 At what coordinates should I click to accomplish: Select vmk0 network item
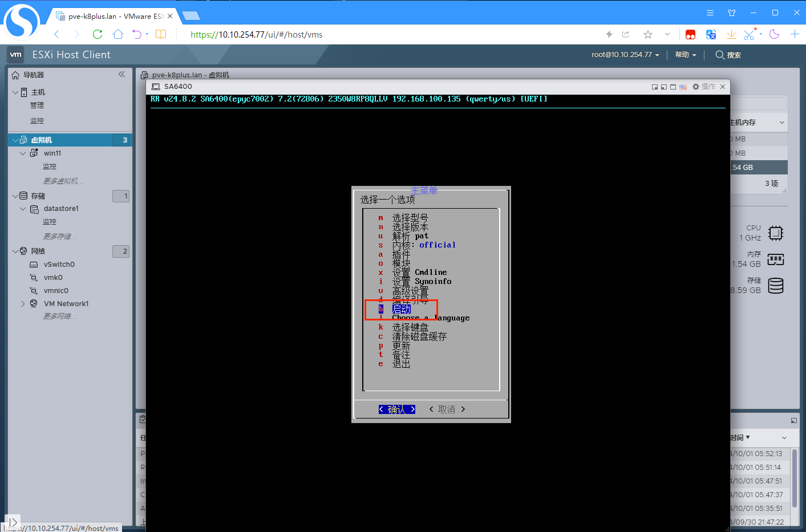[x=53, y=278]
